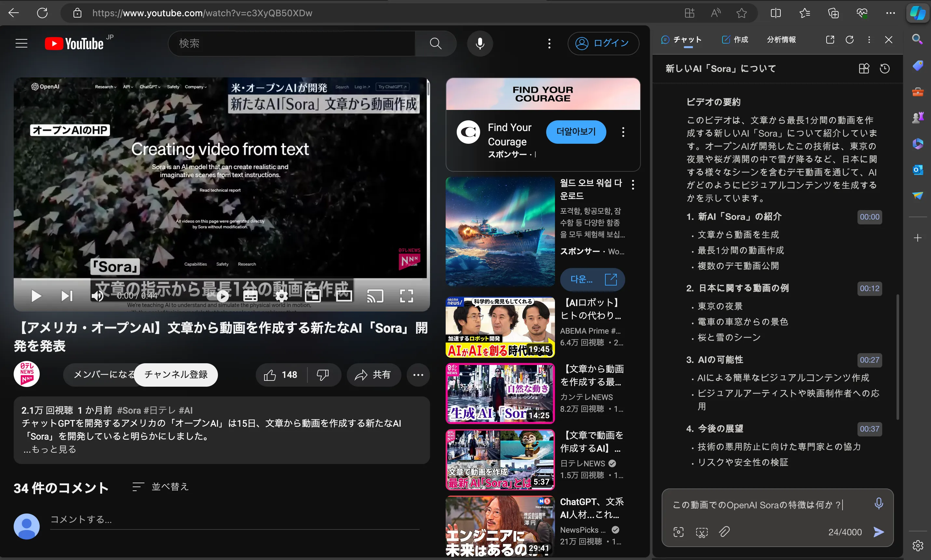
Task: Refresh the Copilot pane
Action: pyautogui.click(x=849, y=40)
